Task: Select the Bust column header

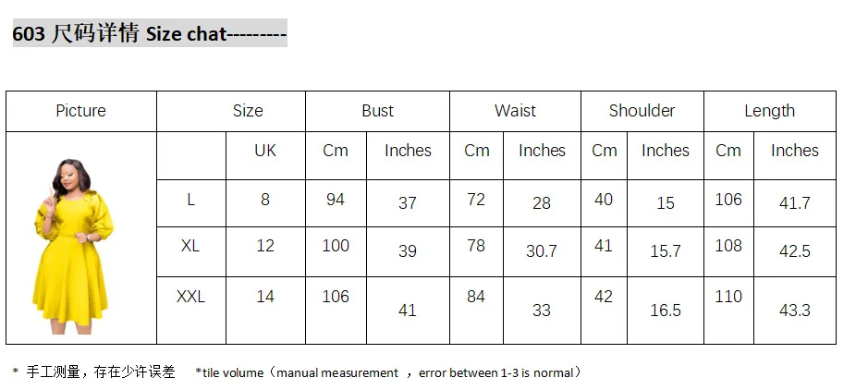Action: [x=377, y=111]
